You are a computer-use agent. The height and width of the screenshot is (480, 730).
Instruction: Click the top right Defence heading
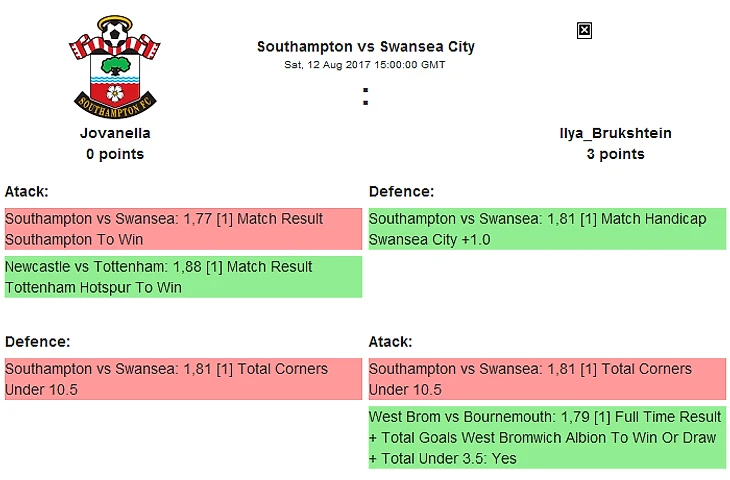401,191
